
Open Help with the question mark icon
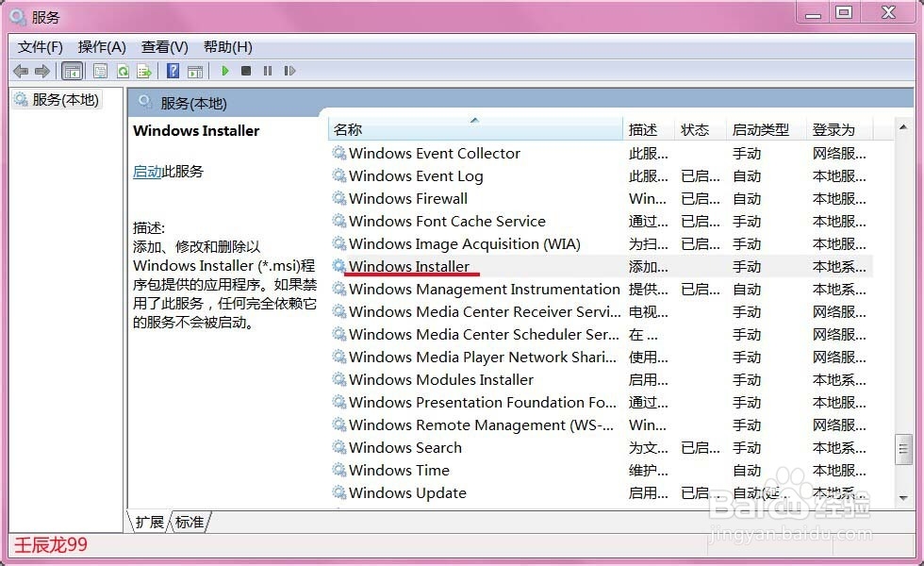(173, 72)
